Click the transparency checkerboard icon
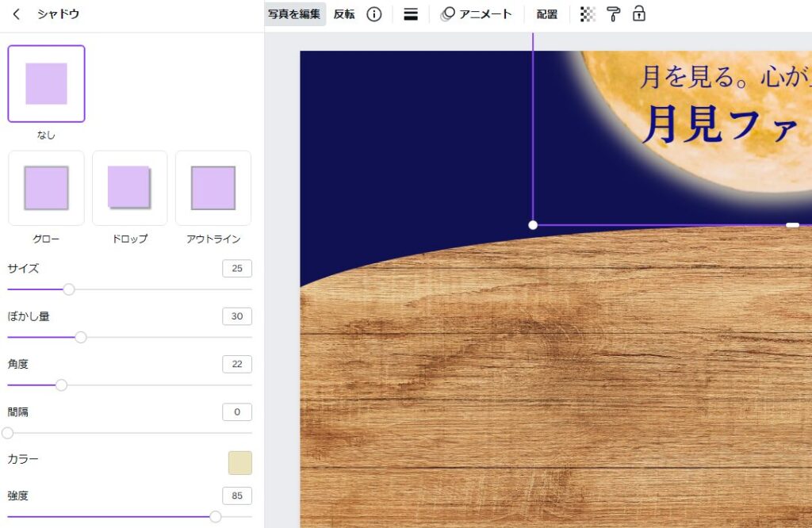This screenshot has width=812, height=528. (588, 14)
